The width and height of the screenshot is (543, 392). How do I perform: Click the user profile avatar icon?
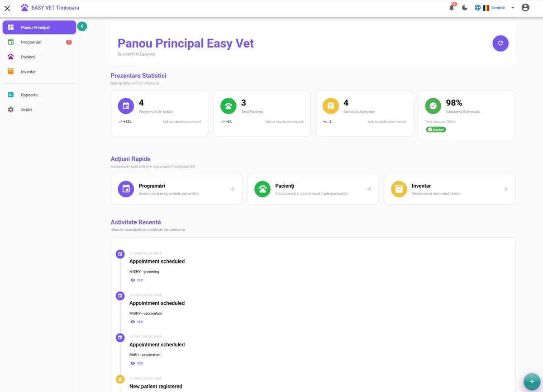525,7
